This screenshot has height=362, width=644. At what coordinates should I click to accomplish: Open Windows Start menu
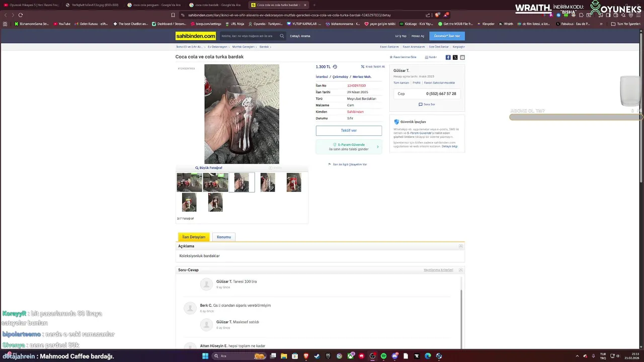pos(205,356)
